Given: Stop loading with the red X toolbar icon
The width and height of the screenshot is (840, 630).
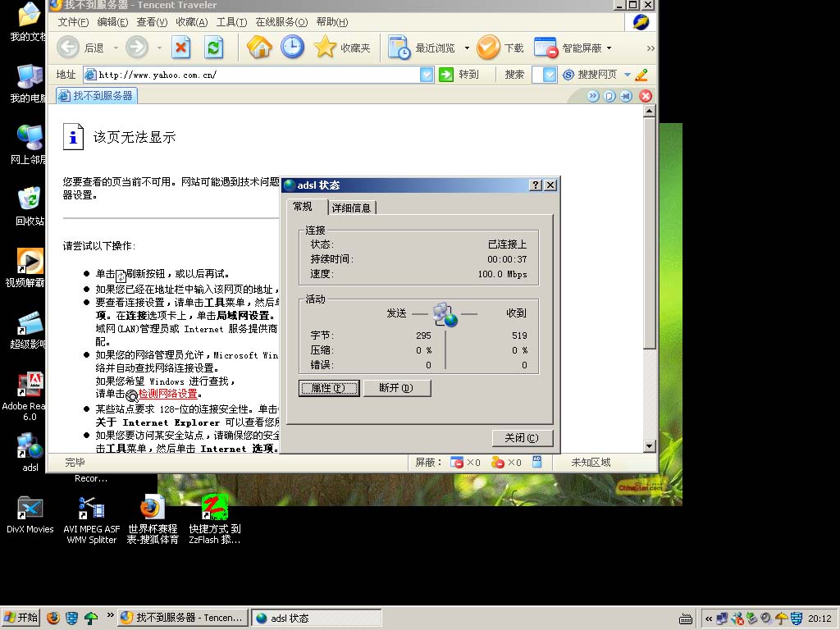Looking at the screenshot, I should [x=181, y=48].
